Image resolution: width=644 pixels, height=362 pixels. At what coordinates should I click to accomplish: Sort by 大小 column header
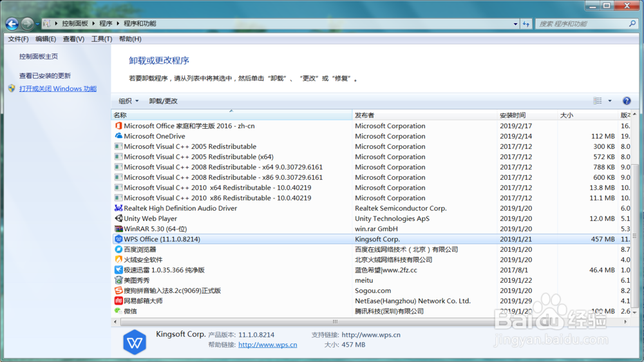(x=587, y=115)
